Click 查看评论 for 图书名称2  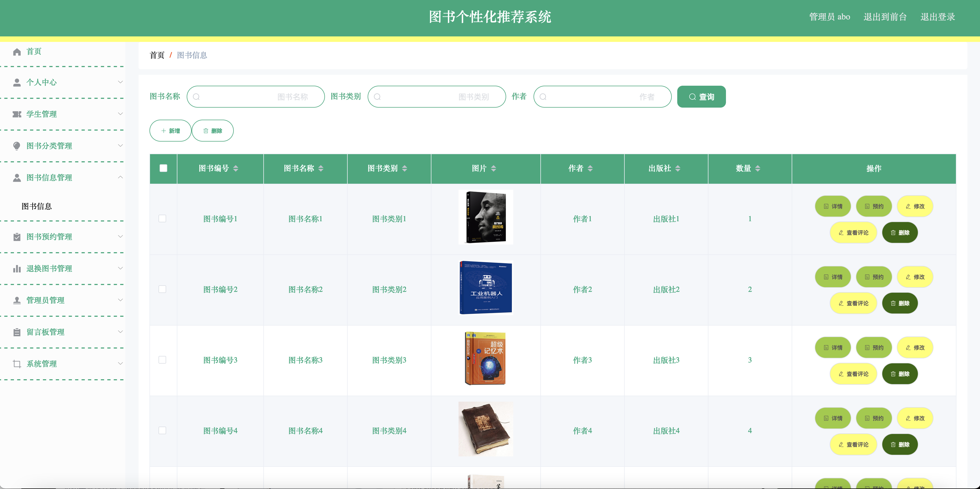coord(853,304)
